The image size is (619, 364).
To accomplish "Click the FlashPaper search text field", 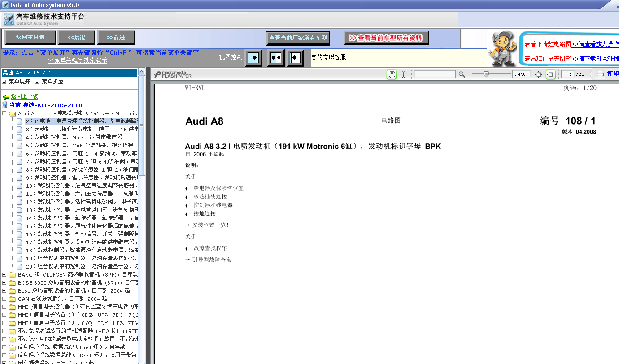I will 435,74.
